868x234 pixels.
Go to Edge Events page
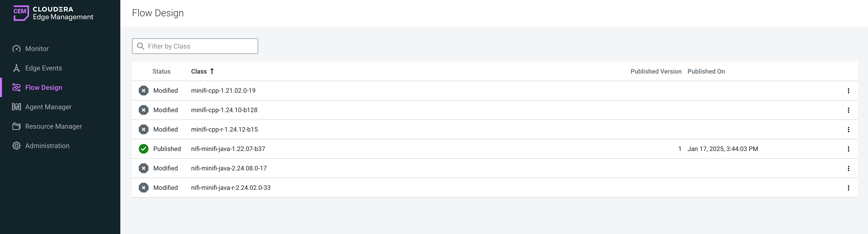[x=43, y=68]
